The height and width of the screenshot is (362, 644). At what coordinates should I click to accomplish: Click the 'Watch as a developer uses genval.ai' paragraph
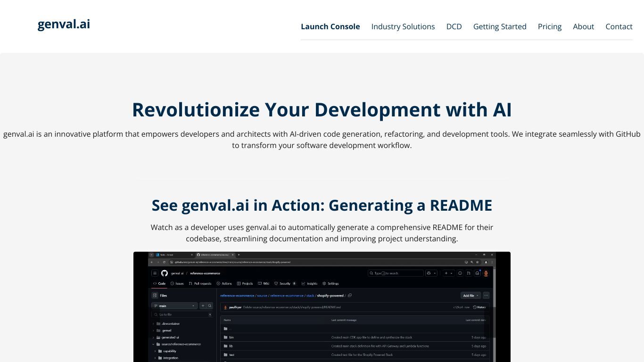click(x=322, y=233)
